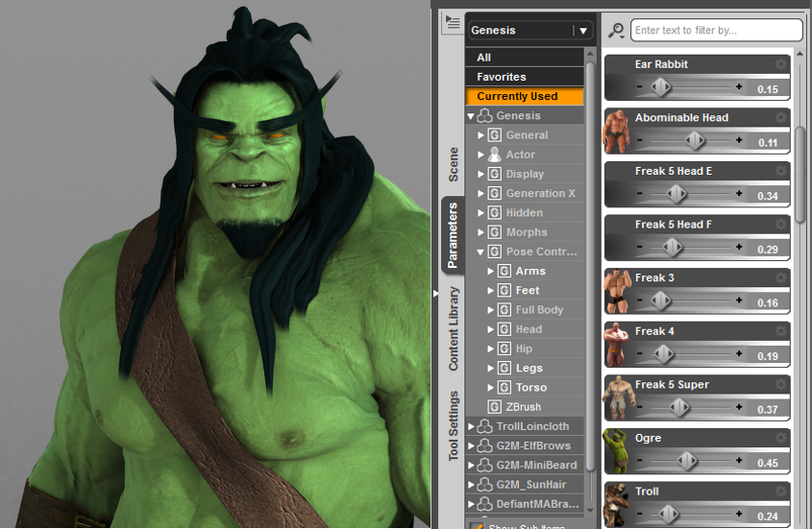
Task: Click the plus button on Troll
Action: click(x=739, y=514)
